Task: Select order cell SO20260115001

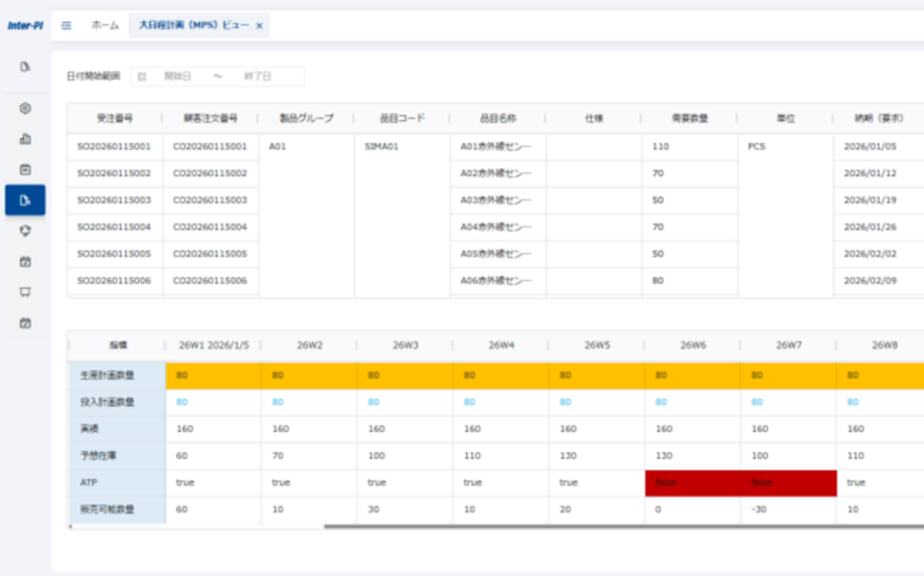Action: pos(115,147)
